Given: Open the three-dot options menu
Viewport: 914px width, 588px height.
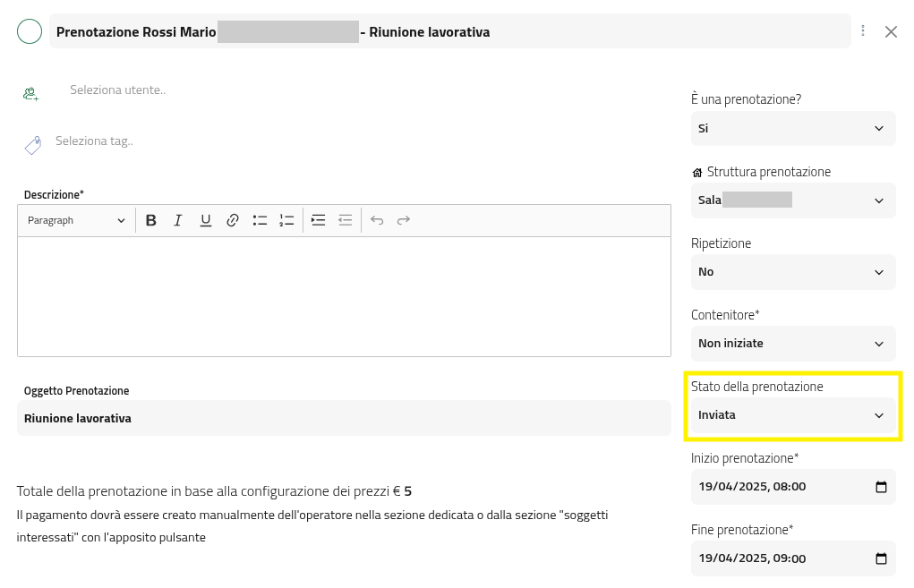Looking at the screenshot, I should tap(863, 31).
